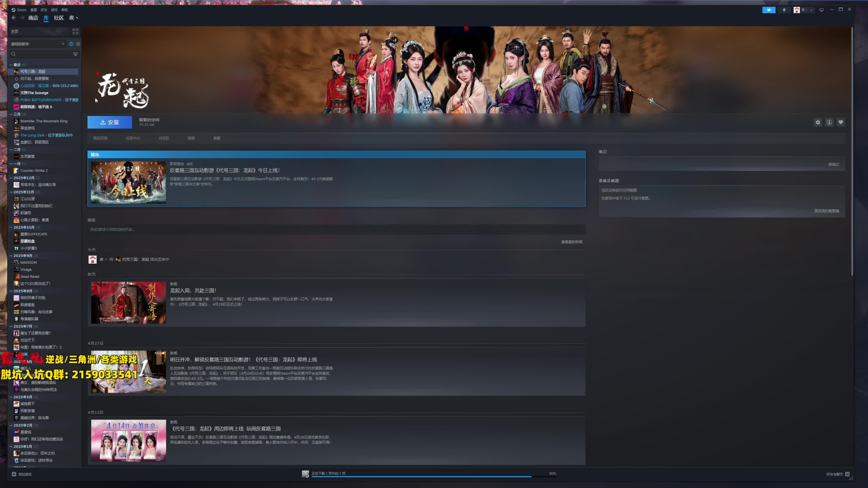868x488 pixels.
Task: Toggle sort by recent activity clock
Action: coord(71,44)
